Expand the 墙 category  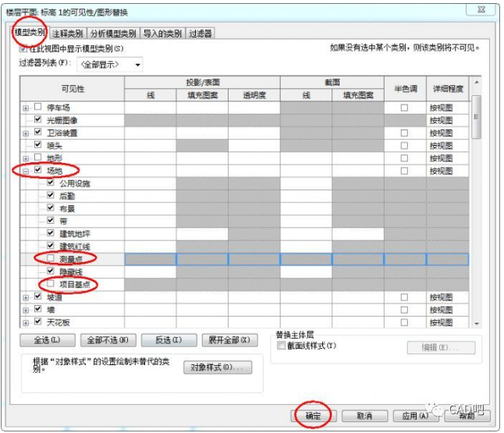(x=26, y=311)
